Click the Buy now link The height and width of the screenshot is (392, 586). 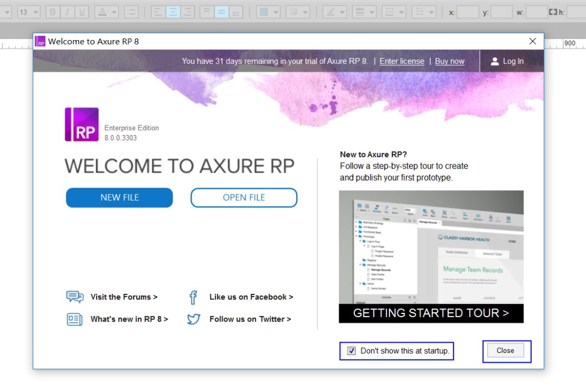point(449,61)
